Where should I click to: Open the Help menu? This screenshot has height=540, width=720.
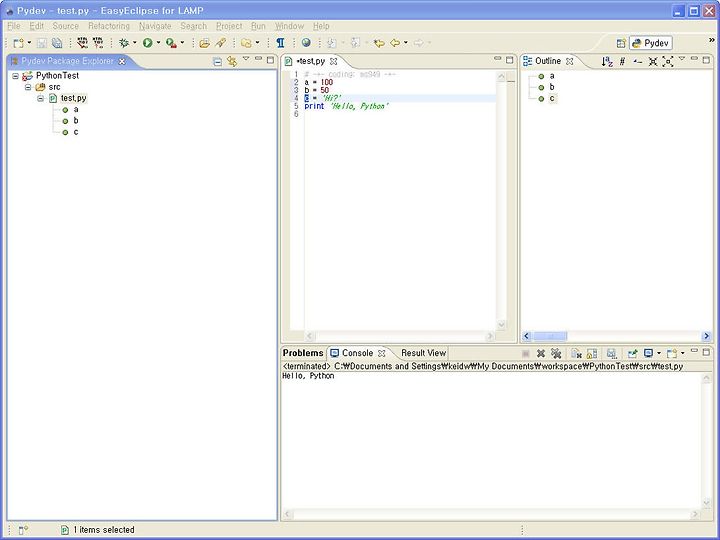pyautogui.click(x=321, y=26)
